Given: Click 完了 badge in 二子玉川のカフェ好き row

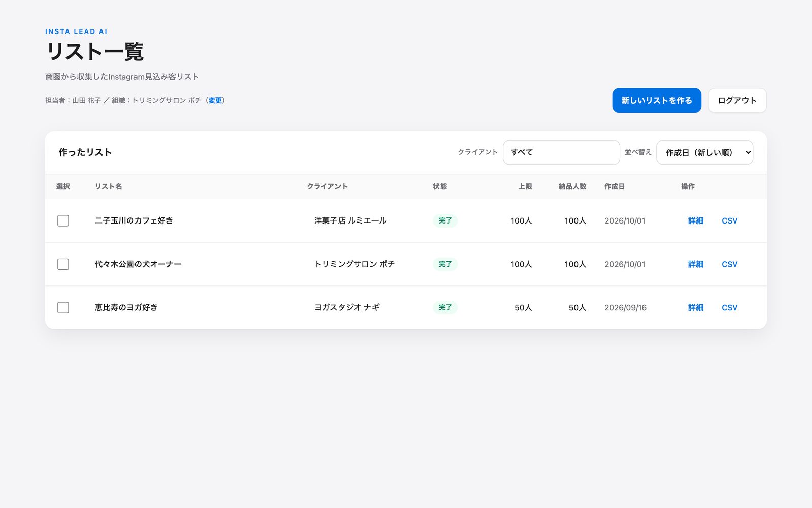Looking at the screenshot, I should click(445, 220).
